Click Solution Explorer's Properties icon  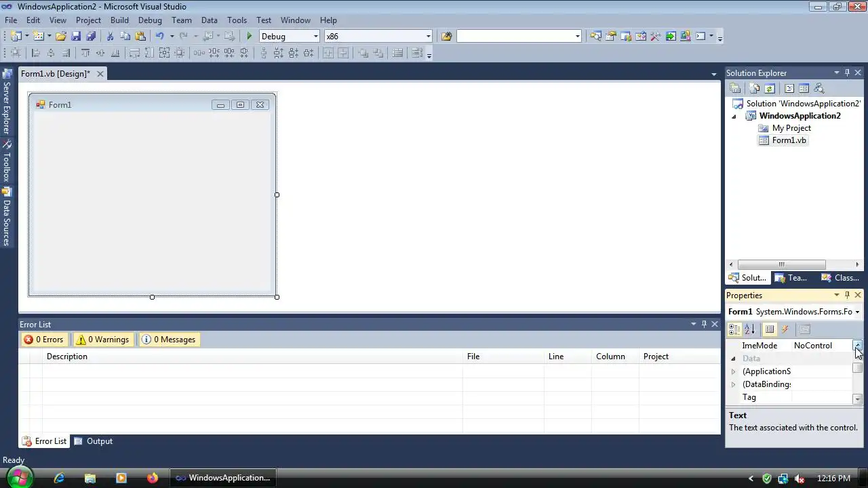coord(735,88)
